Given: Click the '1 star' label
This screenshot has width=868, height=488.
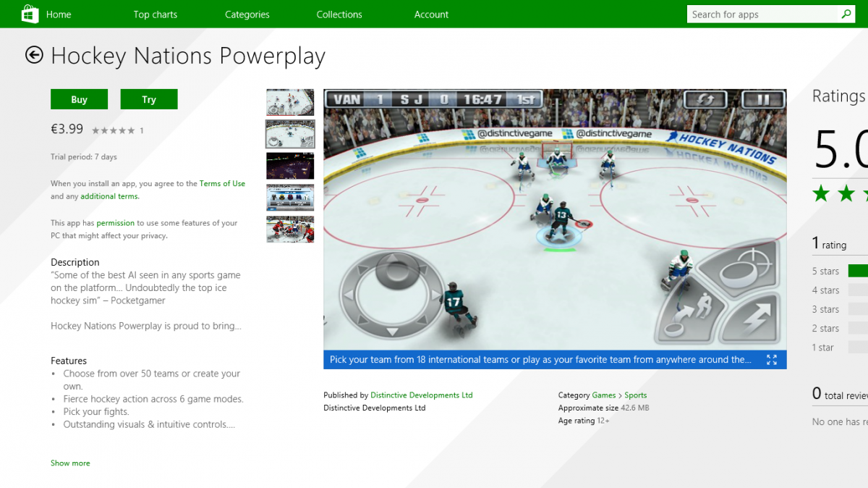Looking at the screenshot, I should 822,348.
